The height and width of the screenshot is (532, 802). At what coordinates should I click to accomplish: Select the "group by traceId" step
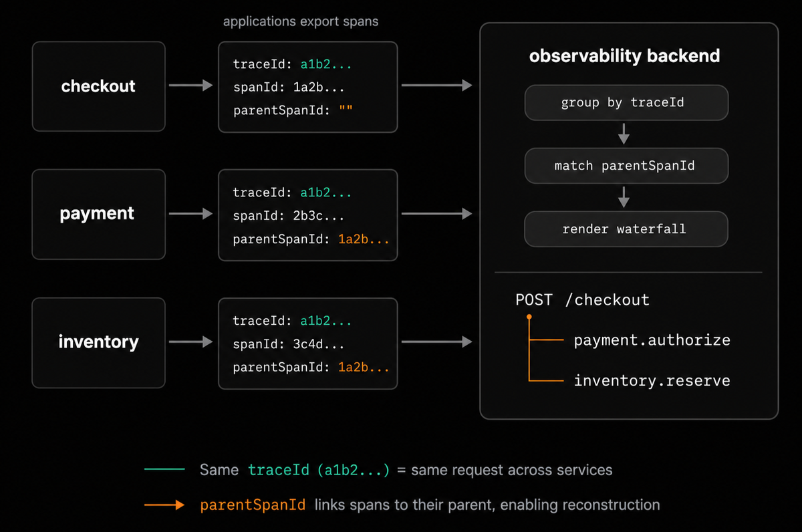pos(626,103)
